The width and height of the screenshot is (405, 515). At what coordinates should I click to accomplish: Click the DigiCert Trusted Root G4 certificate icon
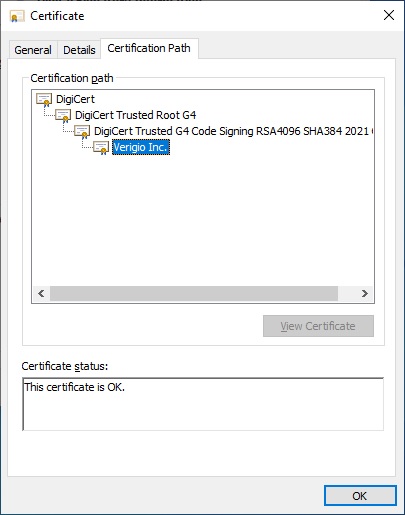coord(63,115)
